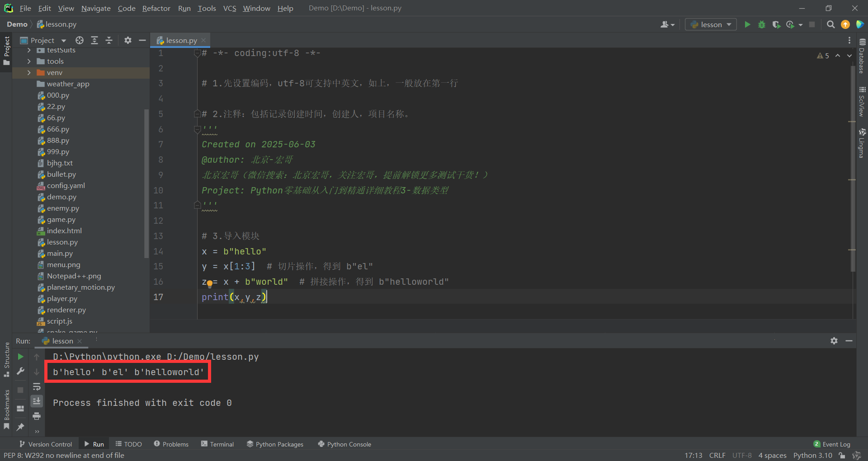
Task: Open the Refactor menu
Action: [156, 8]
